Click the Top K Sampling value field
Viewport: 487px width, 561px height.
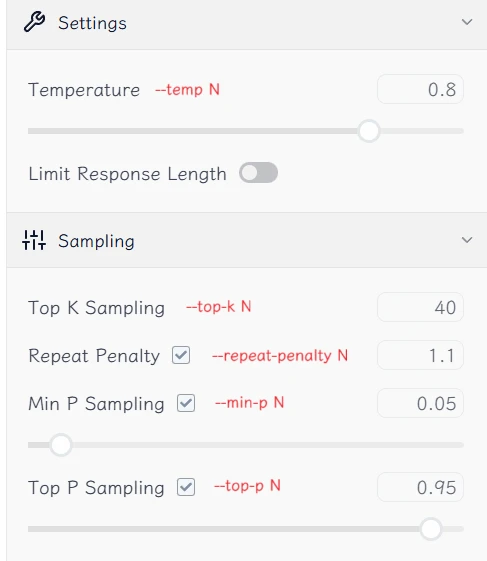420,307
